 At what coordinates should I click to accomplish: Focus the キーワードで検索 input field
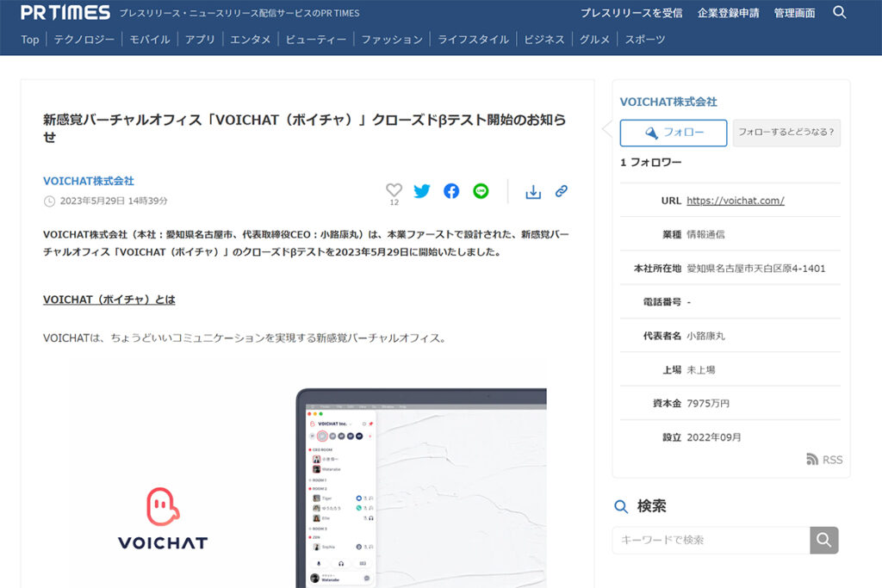711,540
